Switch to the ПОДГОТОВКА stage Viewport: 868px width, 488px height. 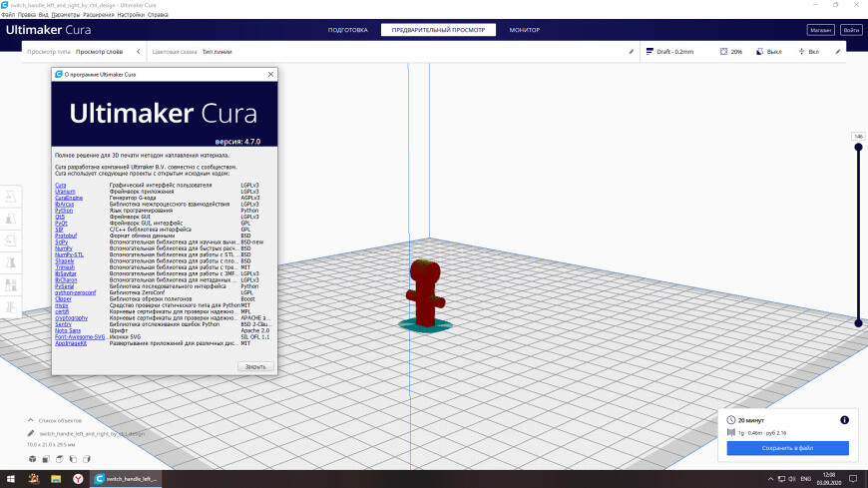coord(347,30)
